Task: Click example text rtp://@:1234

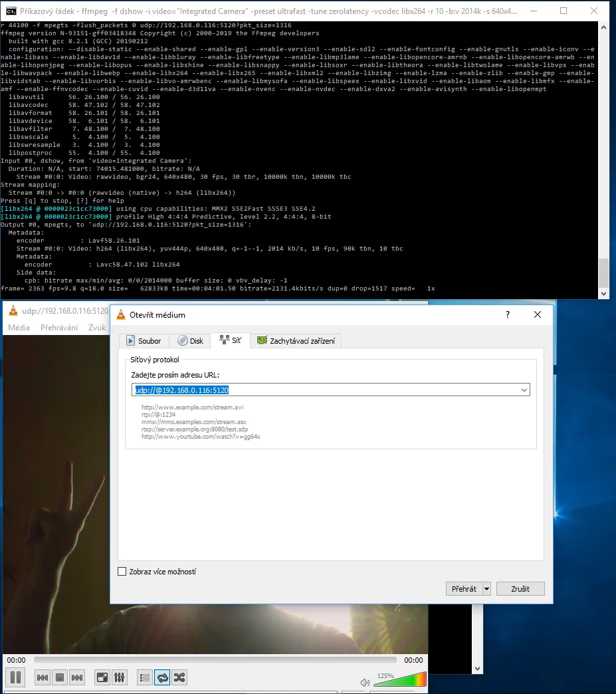Action: coord(158,414)
